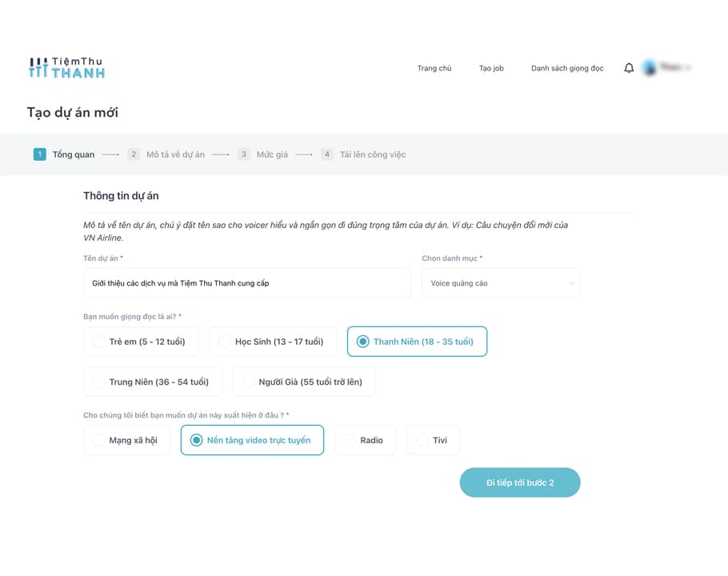The height and width of the screenshot is (576, 728).
Task: Select Trẻ em (5 - 12 tuổi) option
Action: tap(141, 342)
